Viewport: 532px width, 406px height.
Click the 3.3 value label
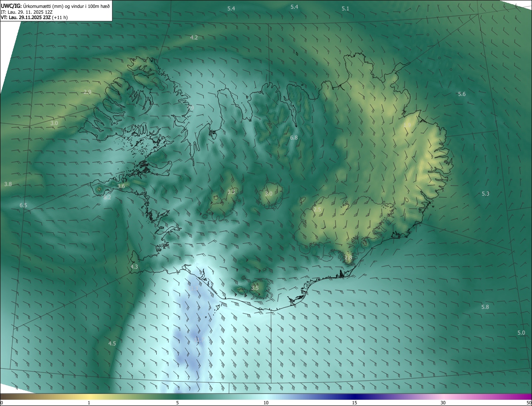[x=231, y=192]
